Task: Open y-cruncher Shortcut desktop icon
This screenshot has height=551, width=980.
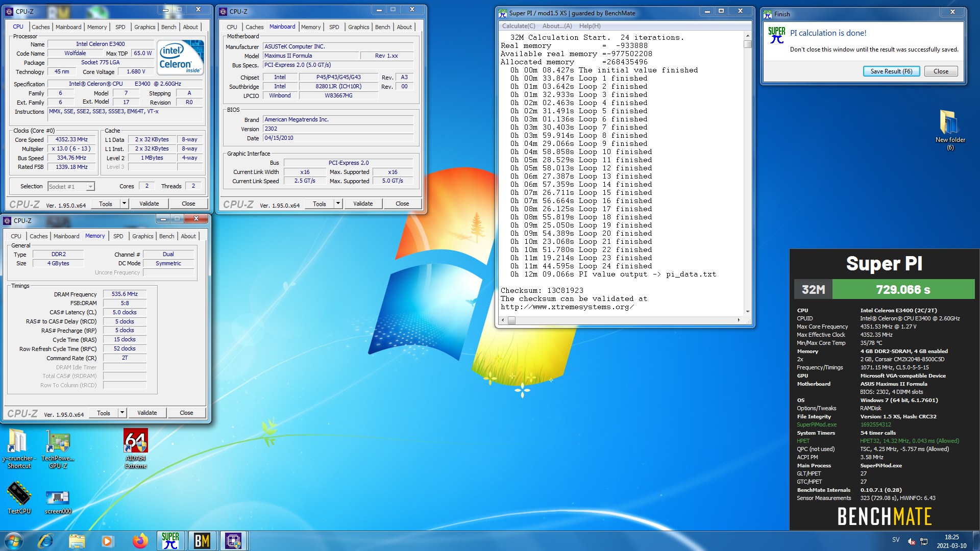Action: pyautogui.click(x=19, y=448)
